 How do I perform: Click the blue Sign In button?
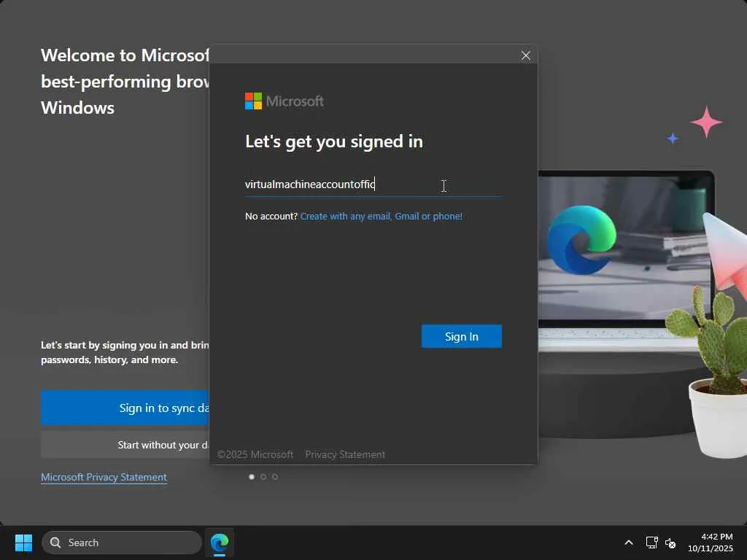click(x=461, y=336)
